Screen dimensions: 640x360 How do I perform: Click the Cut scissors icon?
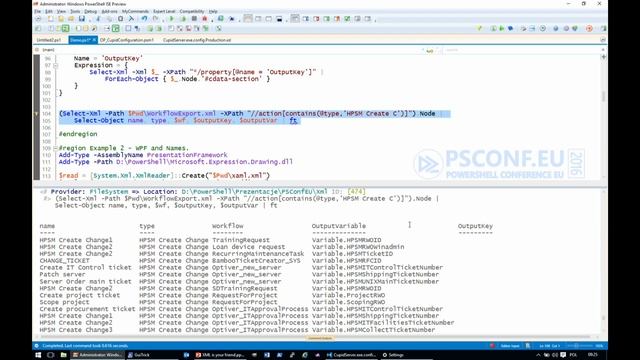(x=98, y=19)
